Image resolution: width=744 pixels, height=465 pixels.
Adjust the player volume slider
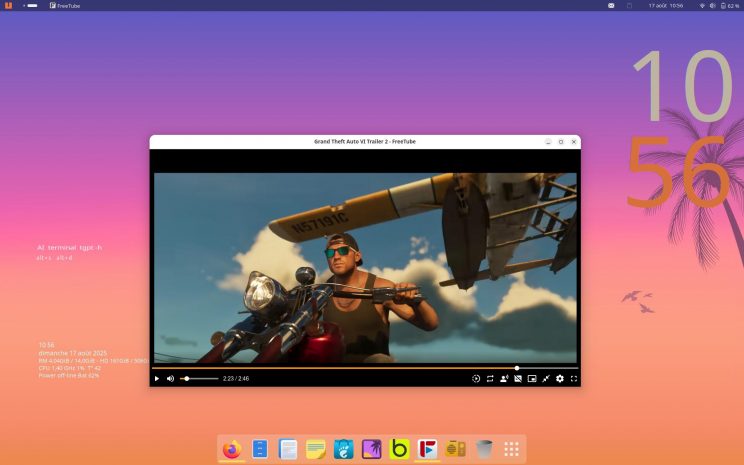pyautogui.click(x=199, y=379)
